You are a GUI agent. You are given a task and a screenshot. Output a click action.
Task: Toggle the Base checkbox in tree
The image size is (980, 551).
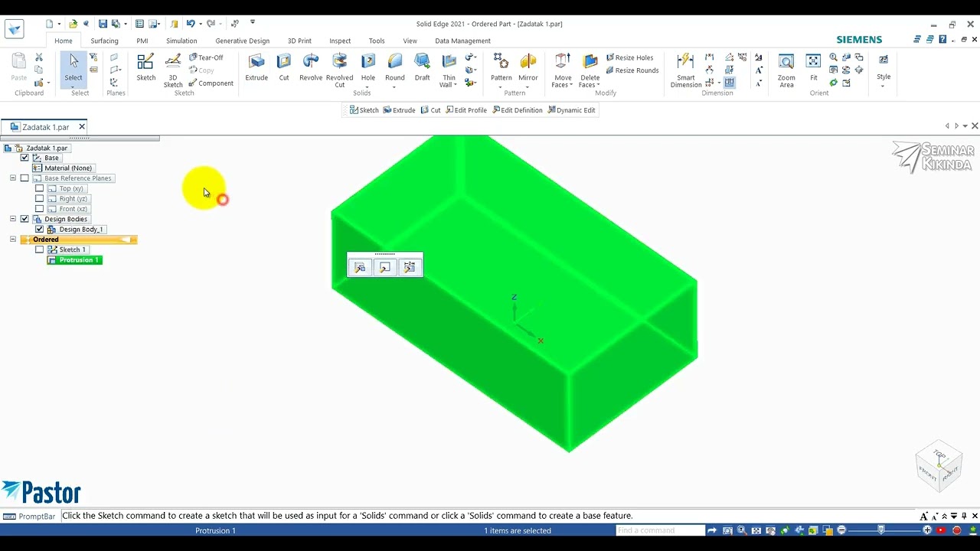(24, 158)
